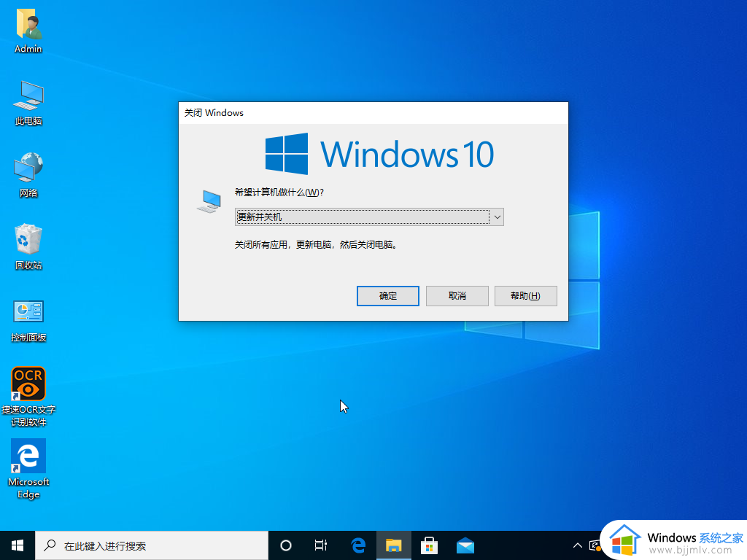747x560 pixels.
Task: Open the Mail app from the taskbar
Action: [x=465, y=545]
